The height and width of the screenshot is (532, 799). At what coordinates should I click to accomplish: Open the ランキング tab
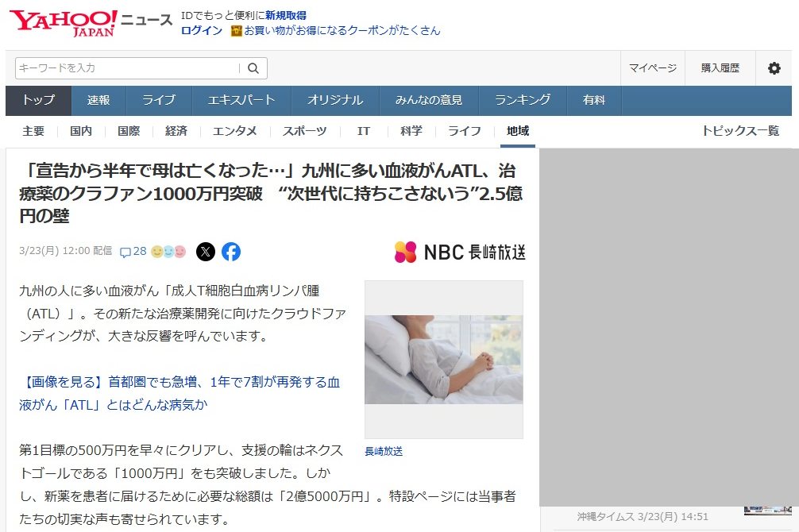coord(522,100)
